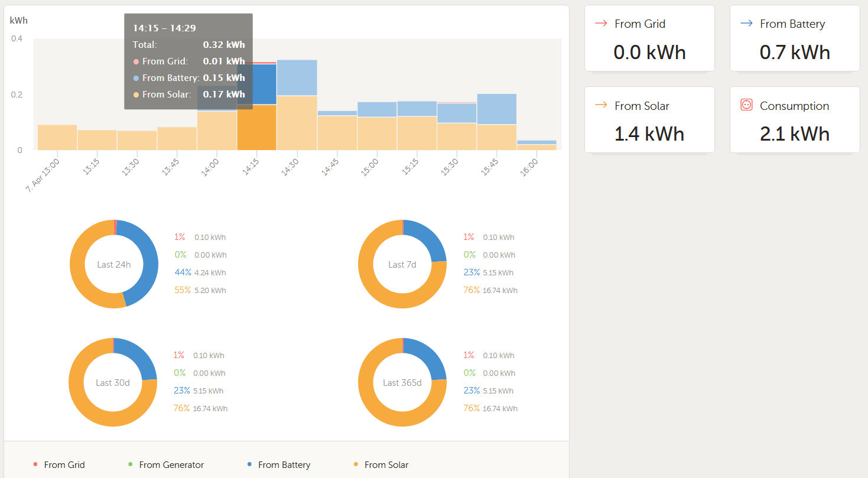Click the 14:00 solar bar

coord(217,131)
